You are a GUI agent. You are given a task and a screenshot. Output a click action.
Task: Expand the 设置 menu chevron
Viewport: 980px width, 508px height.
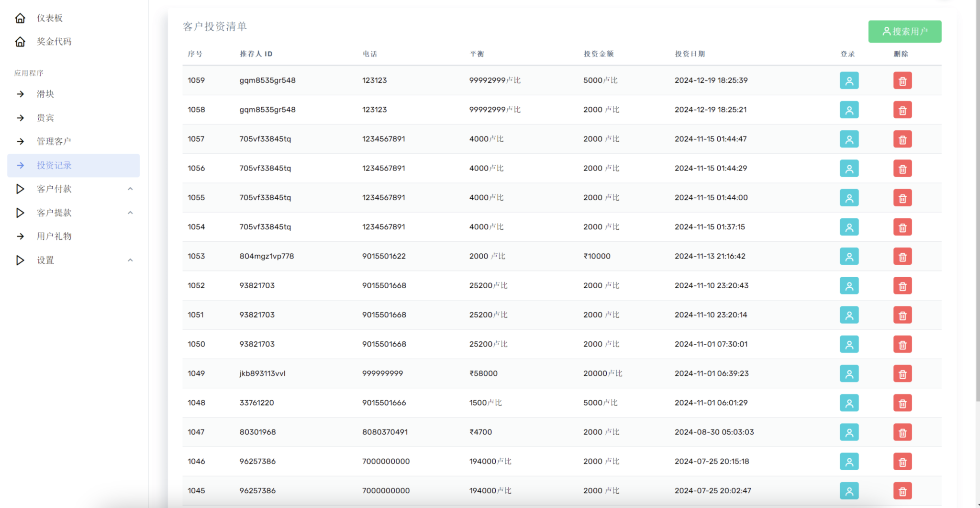tap(130, 260)
